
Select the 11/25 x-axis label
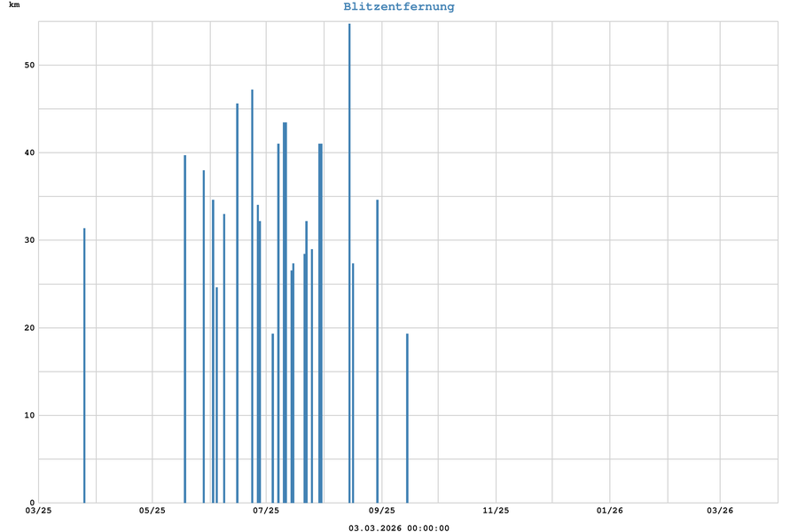tap(496, 511)
